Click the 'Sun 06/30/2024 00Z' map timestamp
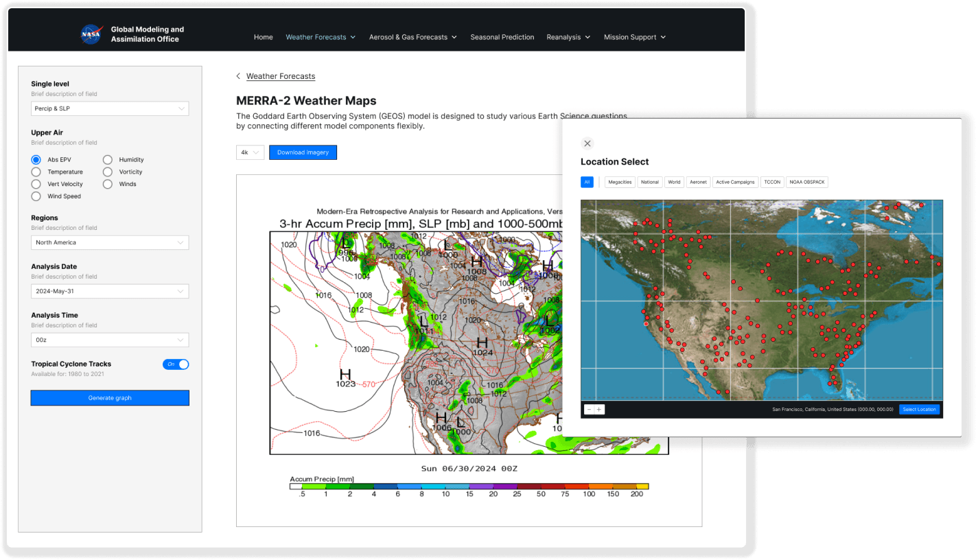The width and height of the screenshot is (978, 560). [x=469, y=468]
